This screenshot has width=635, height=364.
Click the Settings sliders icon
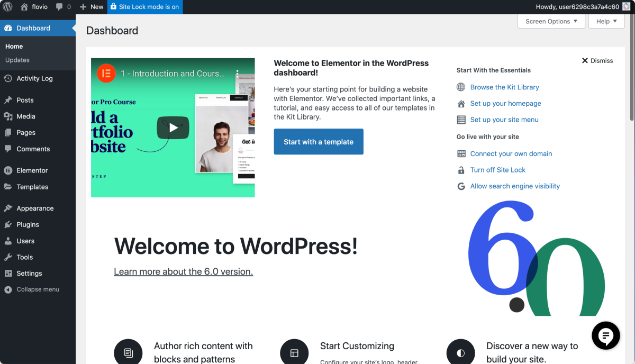[x=8, y=274]
